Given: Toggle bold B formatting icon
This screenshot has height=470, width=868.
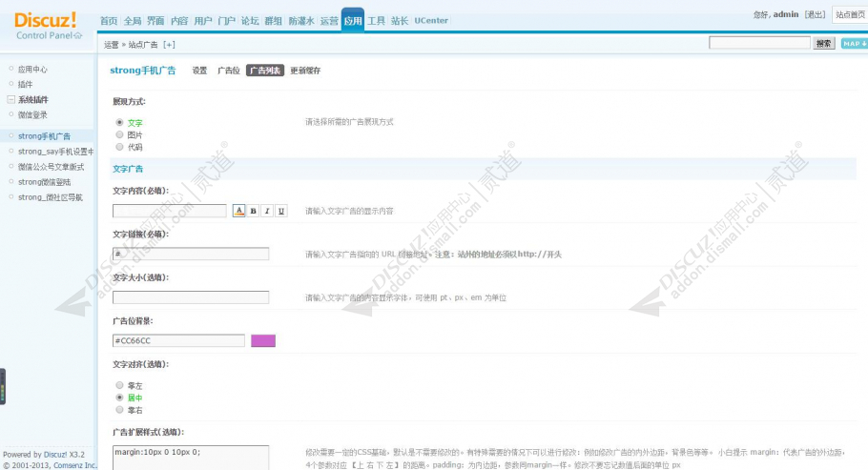Looking at the screenshot, I should point(253,211).
